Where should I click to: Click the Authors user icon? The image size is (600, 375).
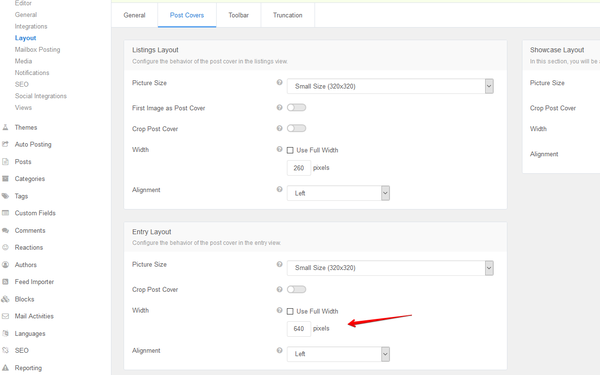point(5,264)
